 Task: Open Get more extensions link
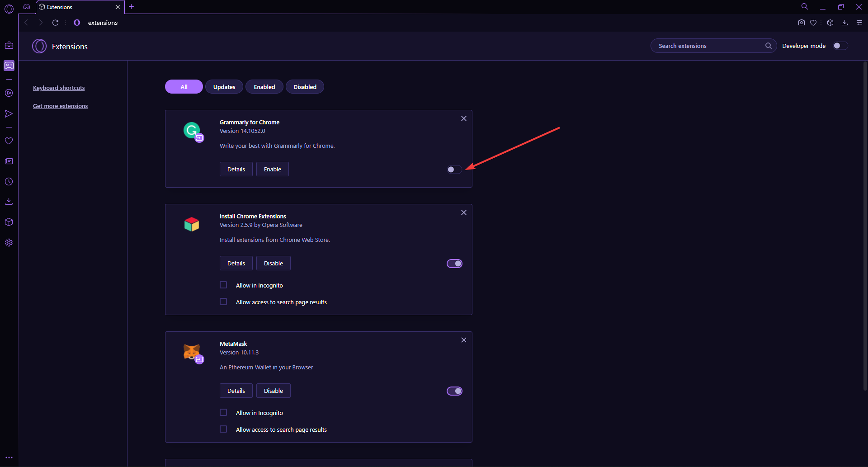coord(61,106)
